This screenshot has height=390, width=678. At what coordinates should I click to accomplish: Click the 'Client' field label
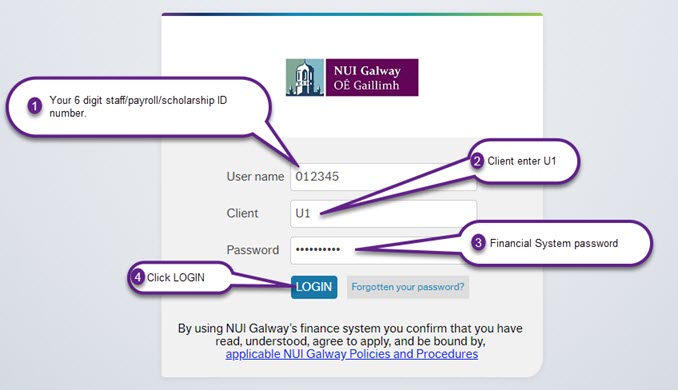(x=242, y=213)
